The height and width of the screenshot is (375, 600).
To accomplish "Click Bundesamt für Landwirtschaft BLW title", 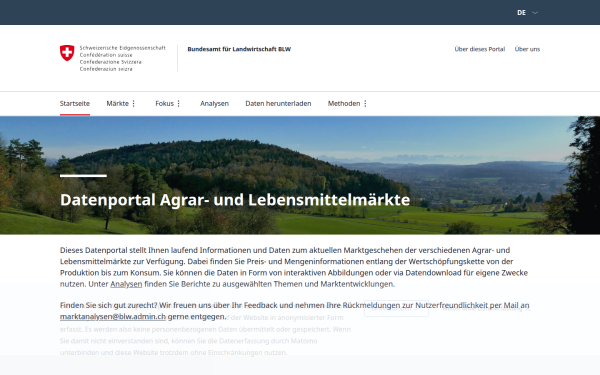I will (239, 49).
